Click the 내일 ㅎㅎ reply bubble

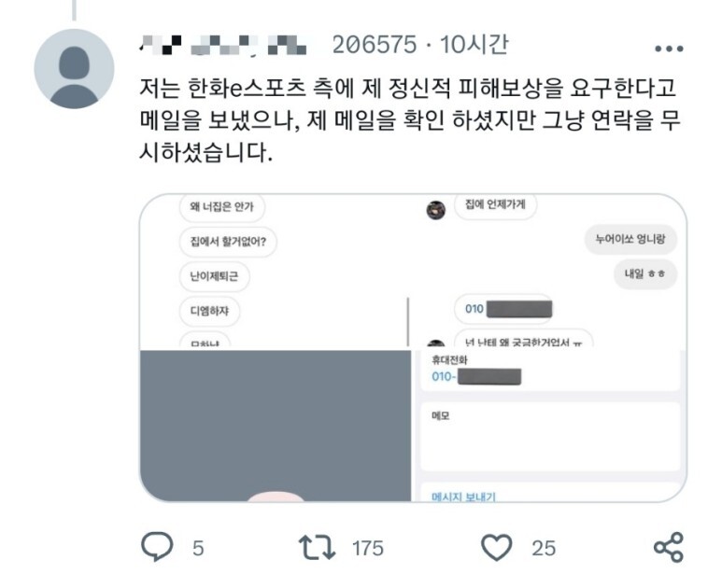(x=644, y=273)
